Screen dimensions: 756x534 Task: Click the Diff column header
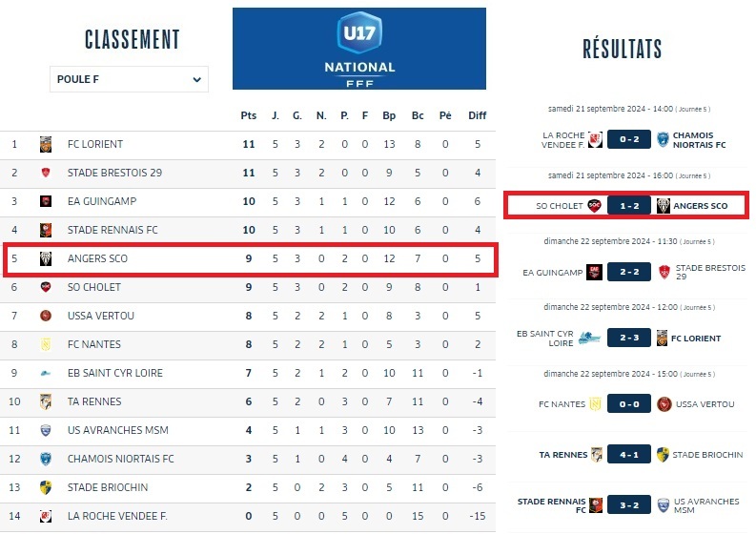(x=477, y=116)
